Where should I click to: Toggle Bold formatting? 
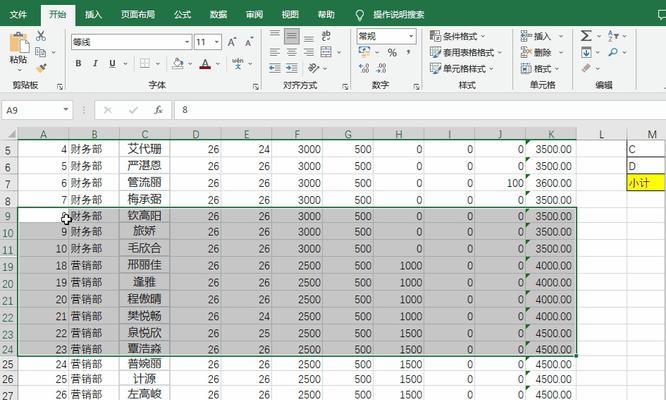click(78, 64)
